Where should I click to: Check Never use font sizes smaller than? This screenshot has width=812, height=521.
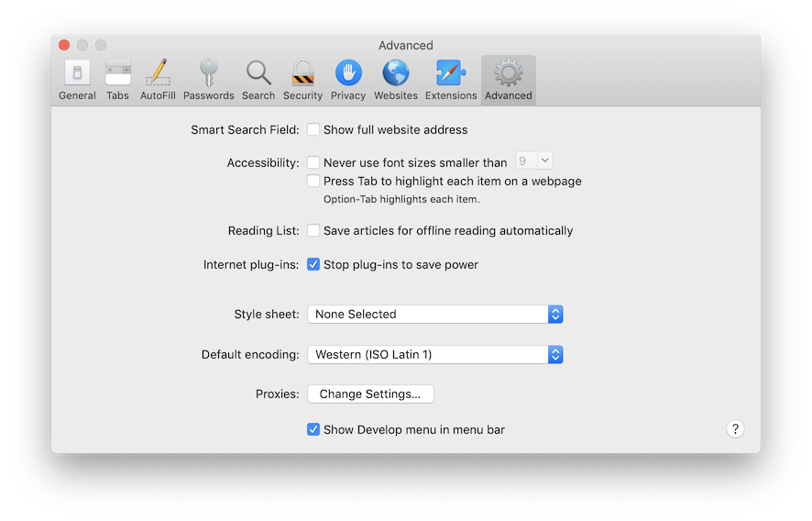click(x=313, y=162)
